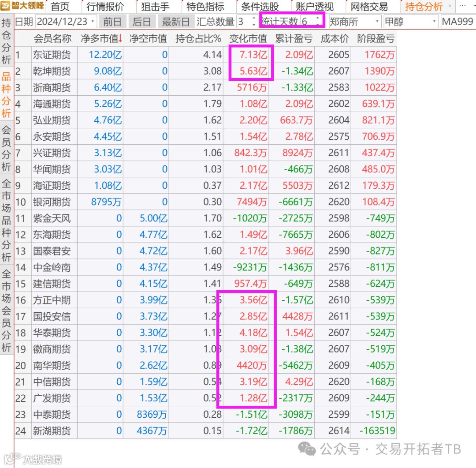Decrease 汇总数量 with down arrow
Image resolution: width=476 pixels, height=468 pixels.
(254, 25)
